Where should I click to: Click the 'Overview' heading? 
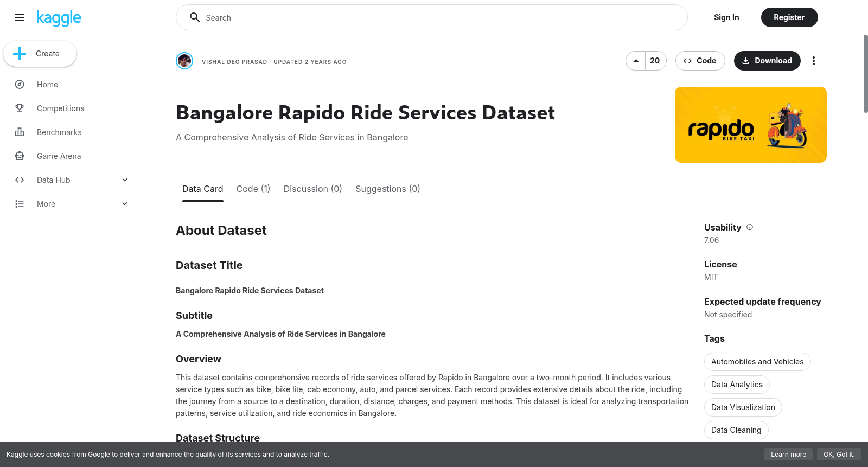(x=199, y=359)
